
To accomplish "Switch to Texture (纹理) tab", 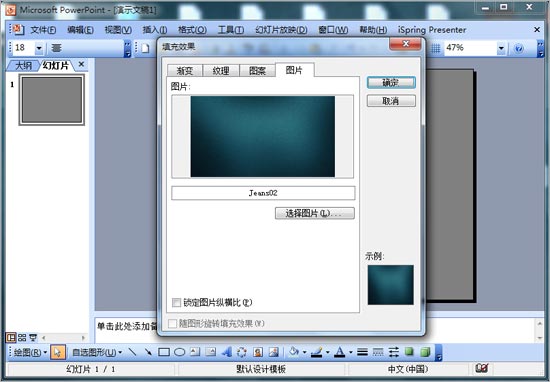I will 221,71.
